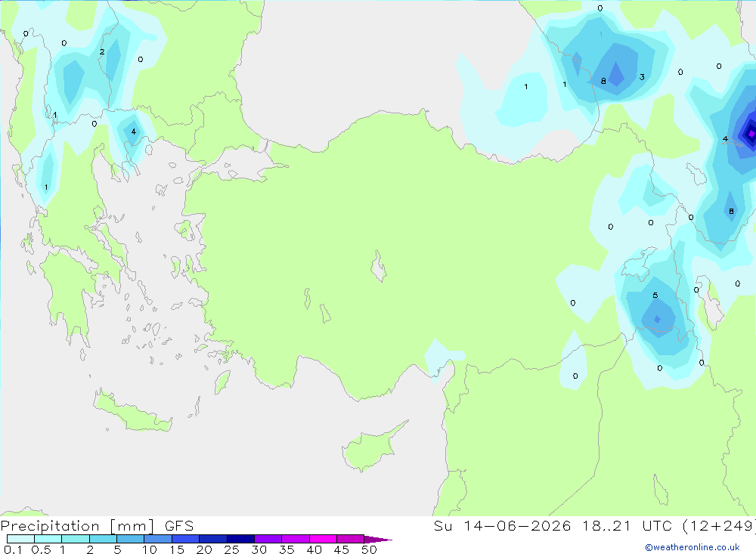The image size is (756, 554).
Task: Click the map value '3' east of Black Sea
Action: point(642,76)
